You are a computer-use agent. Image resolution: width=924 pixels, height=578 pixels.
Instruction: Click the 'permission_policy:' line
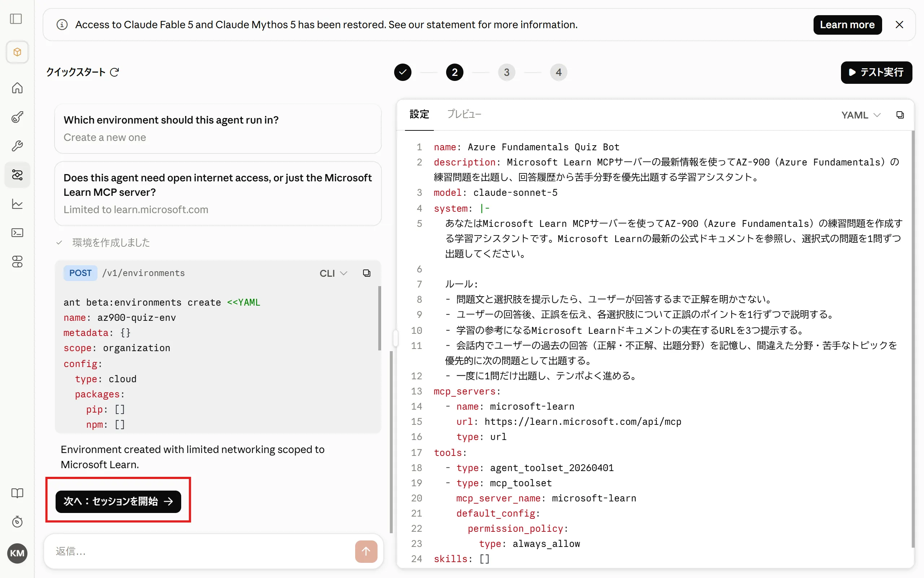518,529
